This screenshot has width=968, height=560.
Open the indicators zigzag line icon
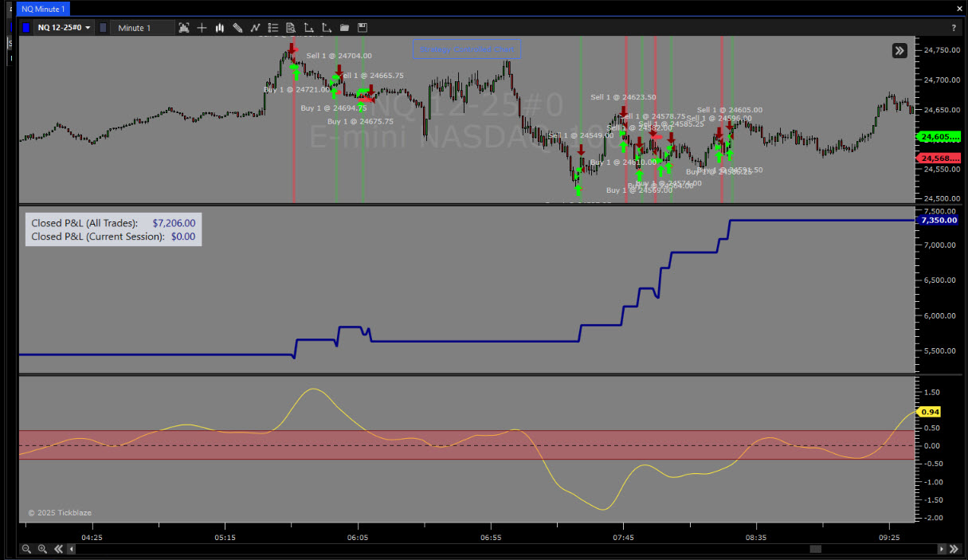[x=256, y=28]
